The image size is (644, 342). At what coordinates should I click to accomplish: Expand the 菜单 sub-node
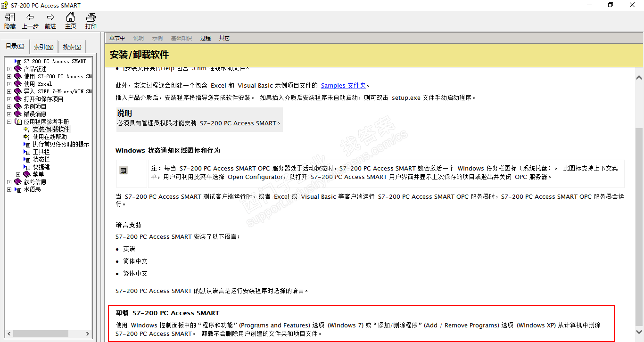coord(18,174)
